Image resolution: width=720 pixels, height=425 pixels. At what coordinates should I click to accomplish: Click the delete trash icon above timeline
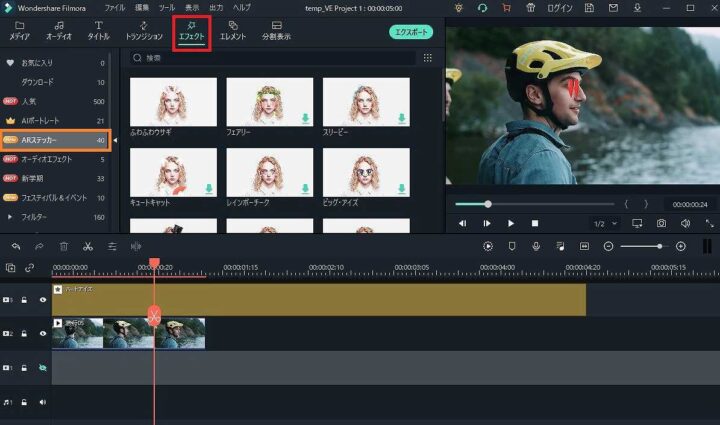(x=64, y=246)
